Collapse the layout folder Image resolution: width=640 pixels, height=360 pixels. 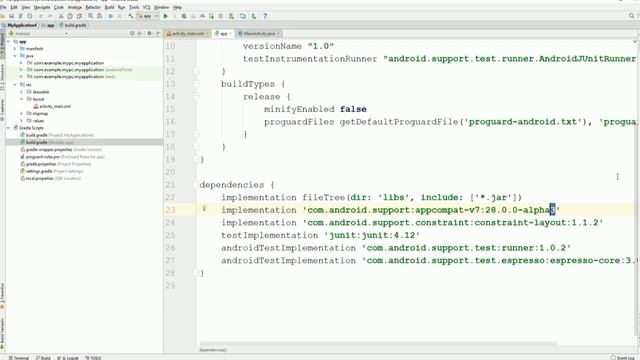click(22, 99)
